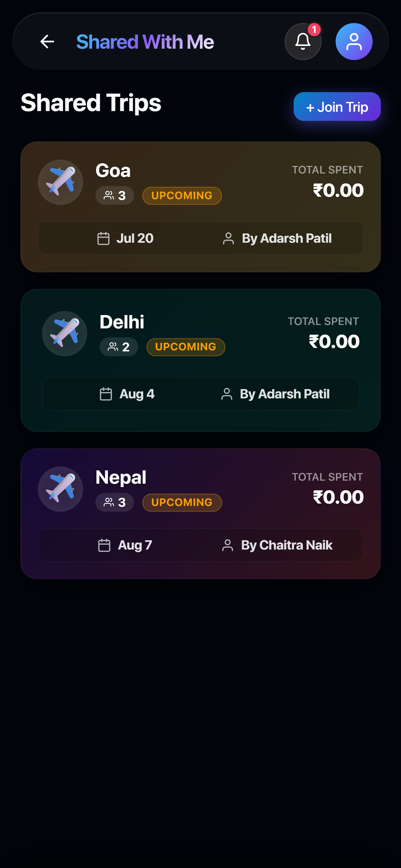Tap the Join Trip button

point(337,107)
